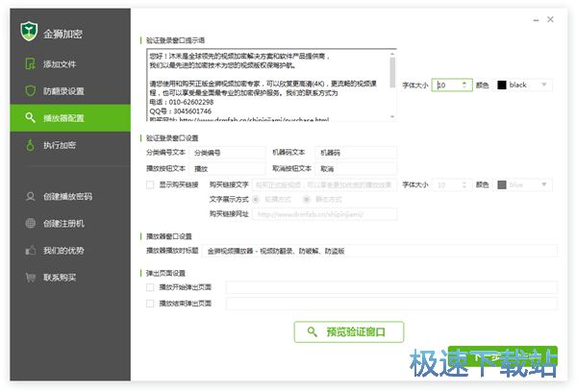Click the 播放开始弹出页面 URL field
577x392 pixels.
pos(391,287)
